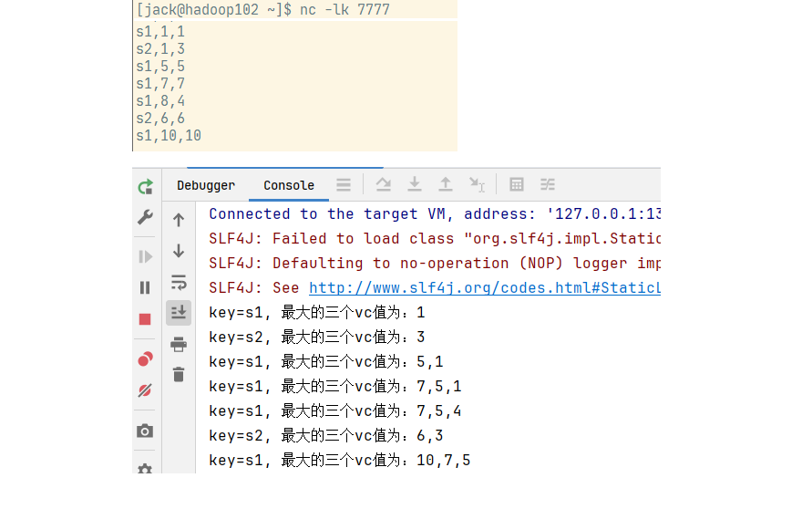Toggle the soft-wrap icon
812x509 pixels.
(x=179, y=283)
